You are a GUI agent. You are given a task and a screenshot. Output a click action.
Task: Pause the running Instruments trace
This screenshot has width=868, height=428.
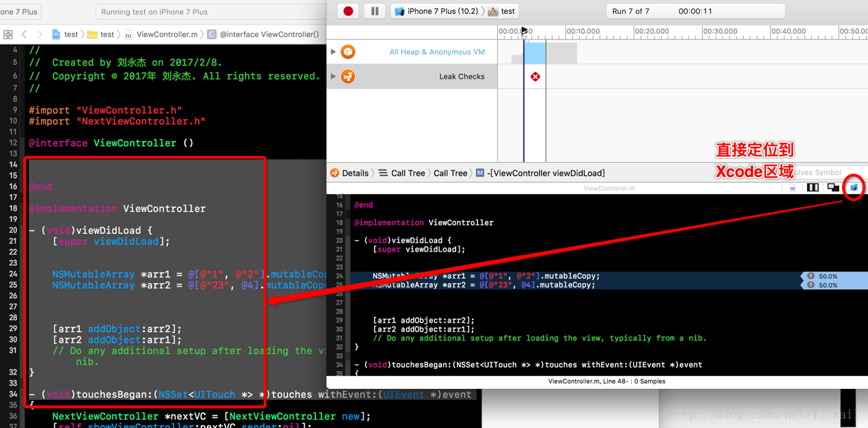[374, 11]
